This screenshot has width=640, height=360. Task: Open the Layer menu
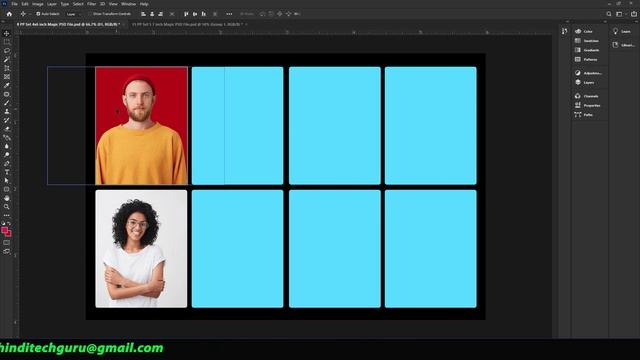pyautogui.click(x=52, y=4)
